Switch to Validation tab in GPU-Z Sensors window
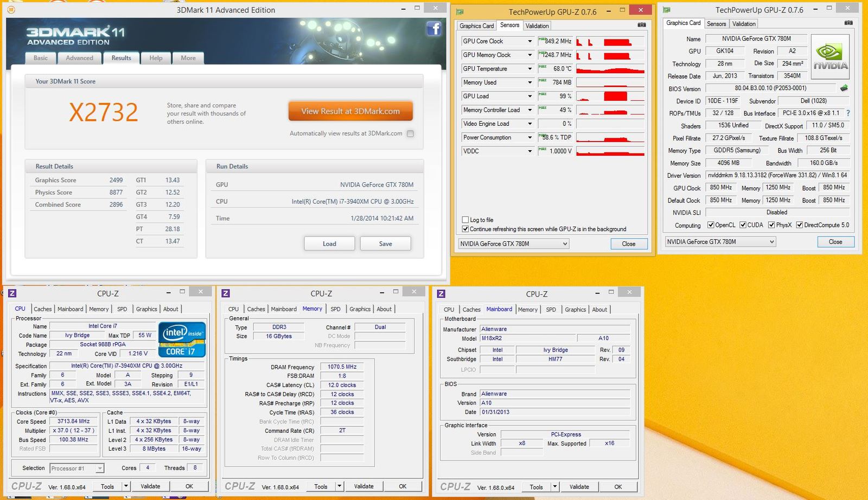 537,25
